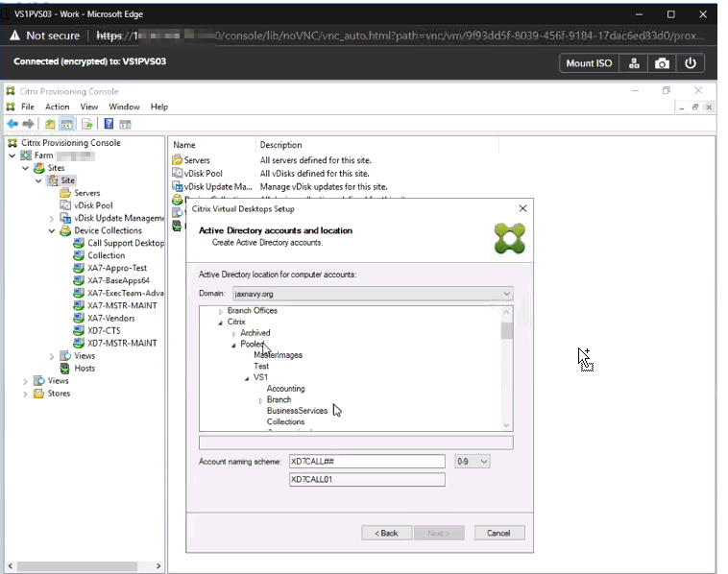The width and height of the screenshot is (728, 574).
Task: Open the File menu
Action: (x=28, y=107)
